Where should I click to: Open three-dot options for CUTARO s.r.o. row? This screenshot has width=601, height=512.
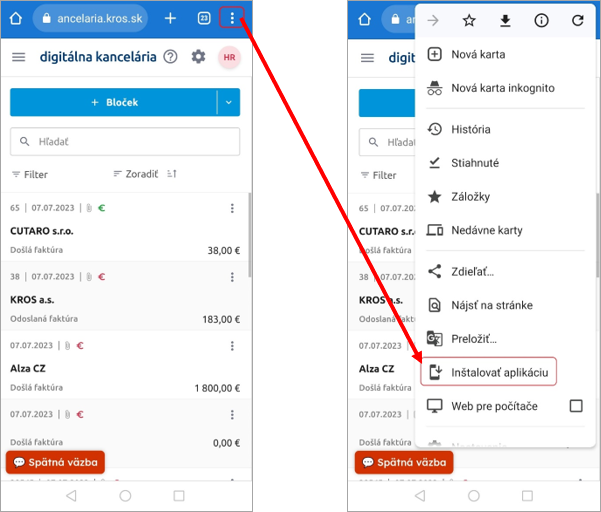coord(232,208)
